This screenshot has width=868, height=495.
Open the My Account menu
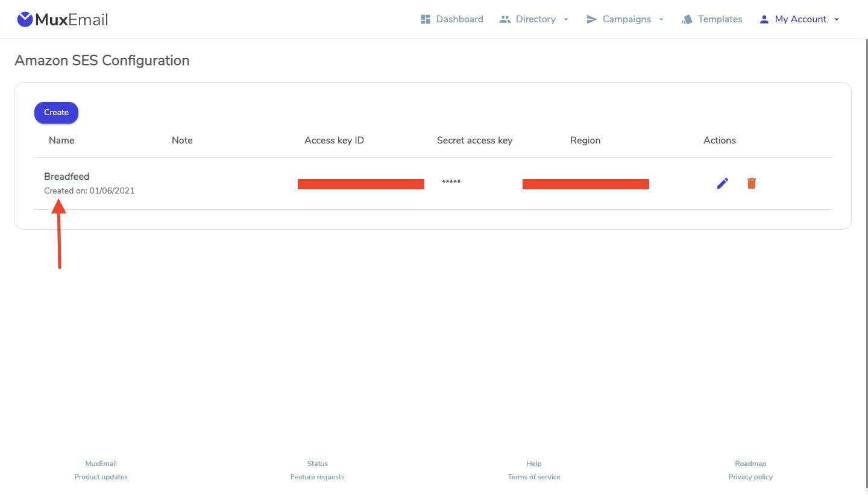[799, 19]
